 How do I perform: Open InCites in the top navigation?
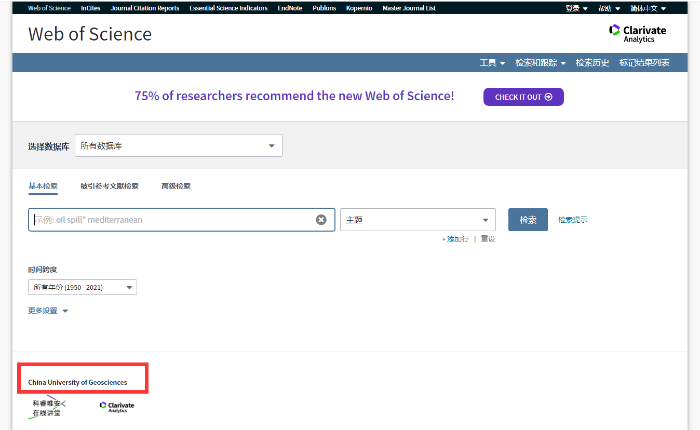click(x=91, y=8)
